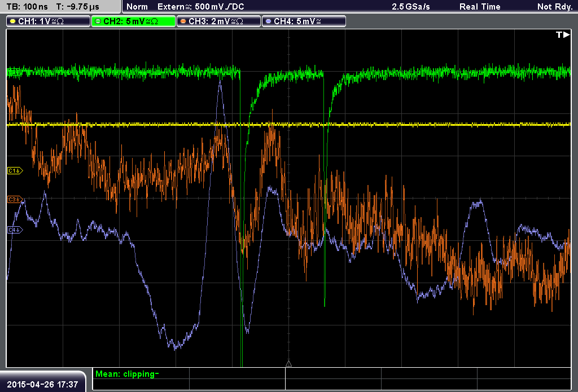Click the yellow dot in CH1 tab
The width and height of the screenshot is (578, 392).
click(x=13, y=21)
